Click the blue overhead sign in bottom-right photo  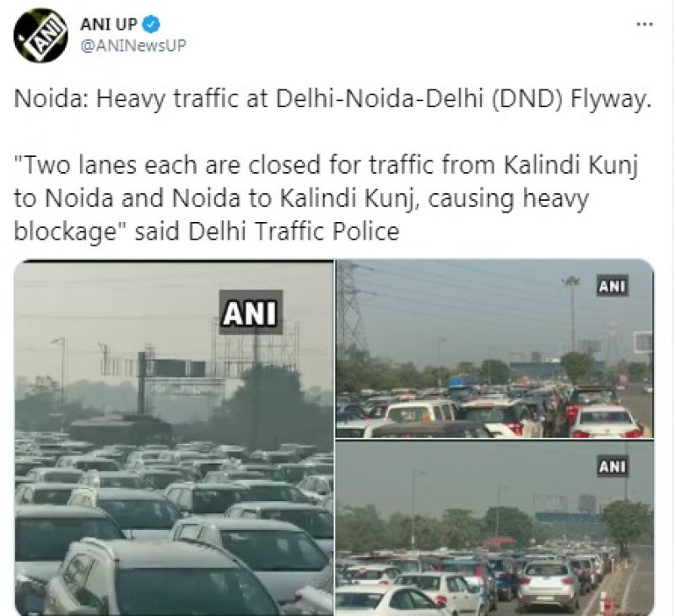(x=568, y=518)
